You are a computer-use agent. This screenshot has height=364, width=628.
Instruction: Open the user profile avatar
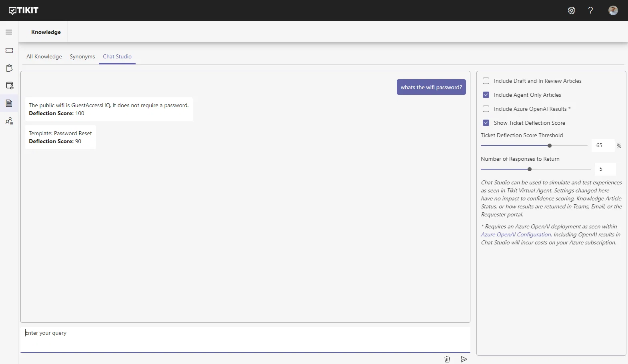(613, 10)
